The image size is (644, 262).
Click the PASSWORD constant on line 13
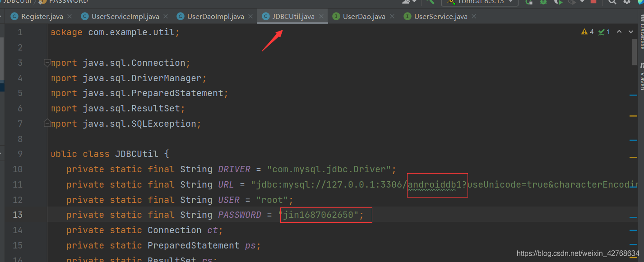[240, 215]
